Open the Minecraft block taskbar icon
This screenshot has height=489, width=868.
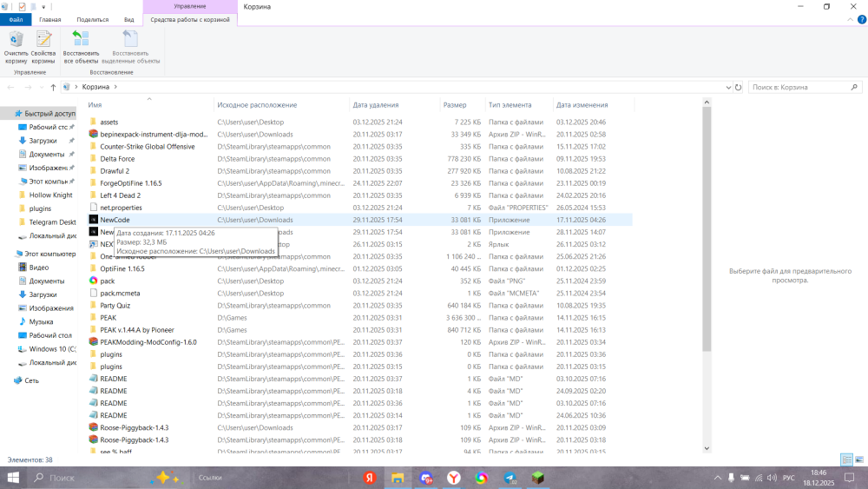(x=537, y=478)
